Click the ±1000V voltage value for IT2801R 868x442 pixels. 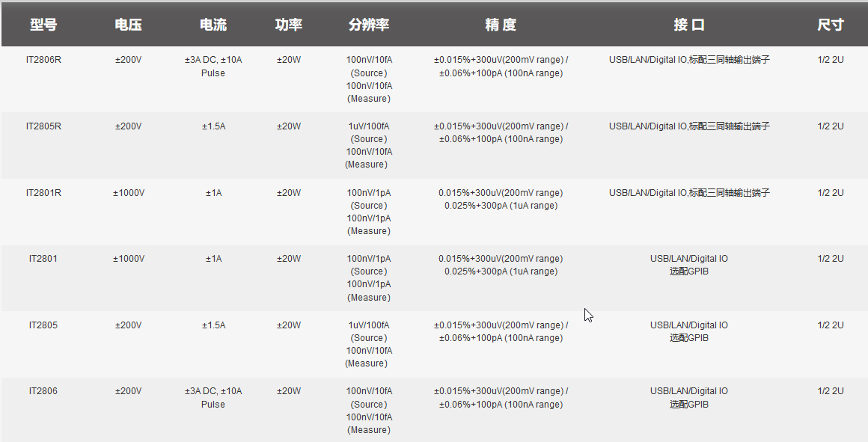point(127,192)
